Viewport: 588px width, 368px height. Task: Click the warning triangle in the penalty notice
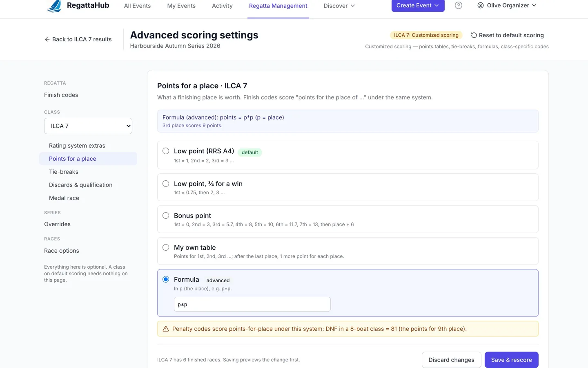click(166, 329)
